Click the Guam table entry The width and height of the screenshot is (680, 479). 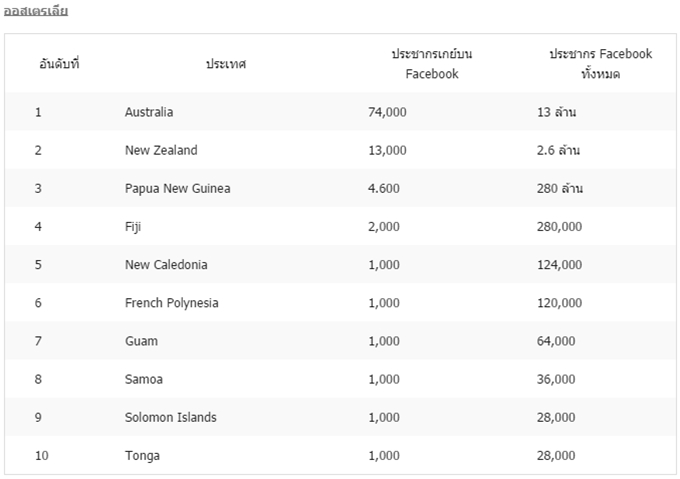click(x=141, y=341)
